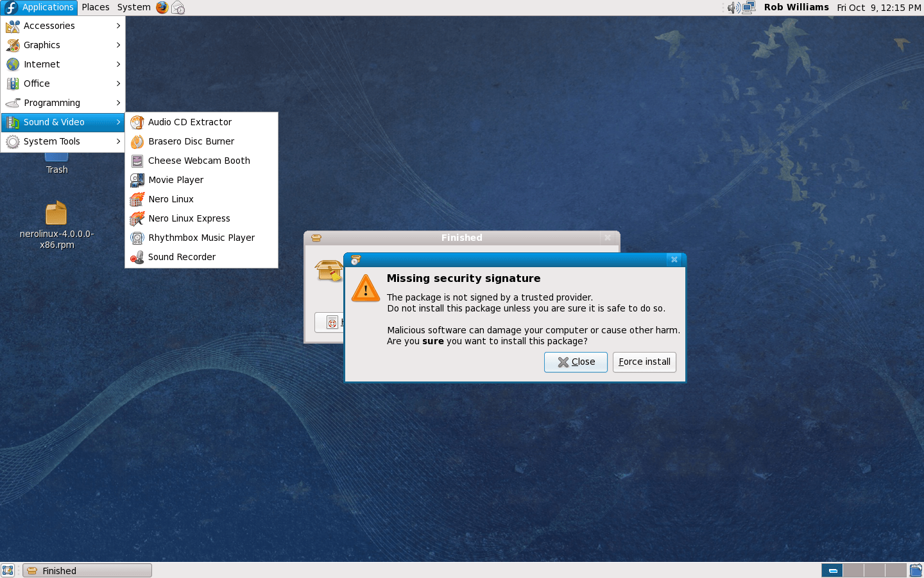The image size is (924, 578).
Task: Switch to the fourth workspace
Action: (896, 570)
